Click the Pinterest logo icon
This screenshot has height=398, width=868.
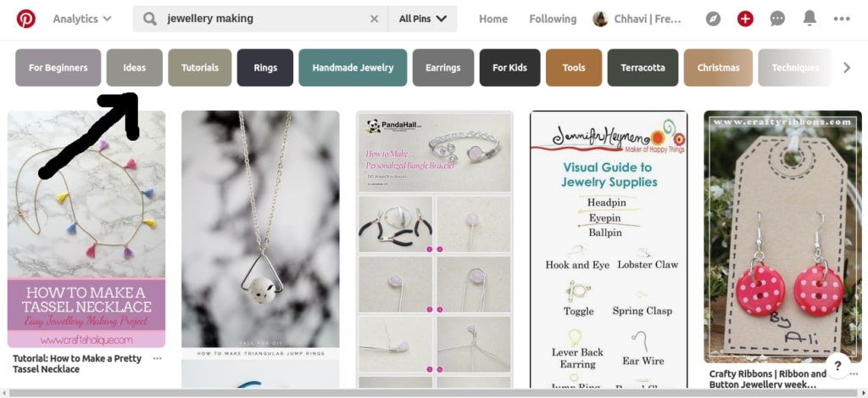pyautogui.click(x=25, y=19)
